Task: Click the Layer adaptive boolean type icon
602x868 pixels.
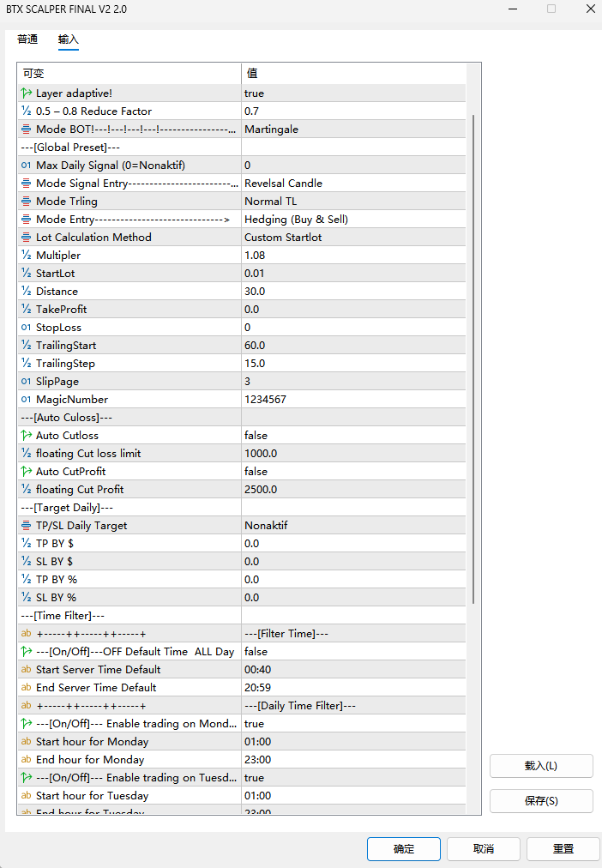Action: pyautogui.click(x=27, y=93)
